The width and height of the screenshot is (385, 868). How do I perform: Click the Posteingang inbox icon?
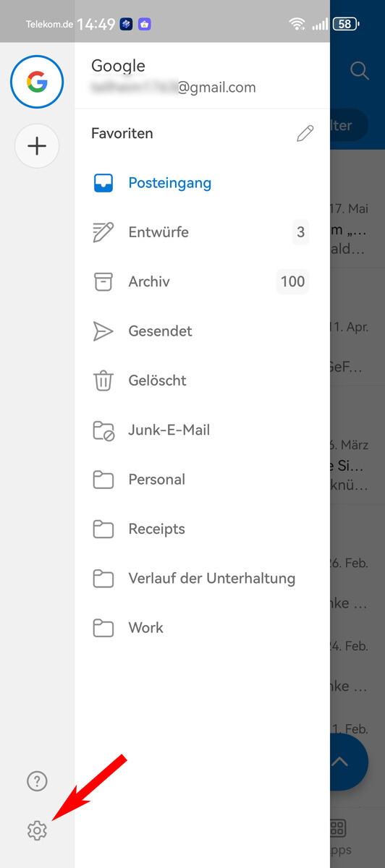click(x=103, y=183)
